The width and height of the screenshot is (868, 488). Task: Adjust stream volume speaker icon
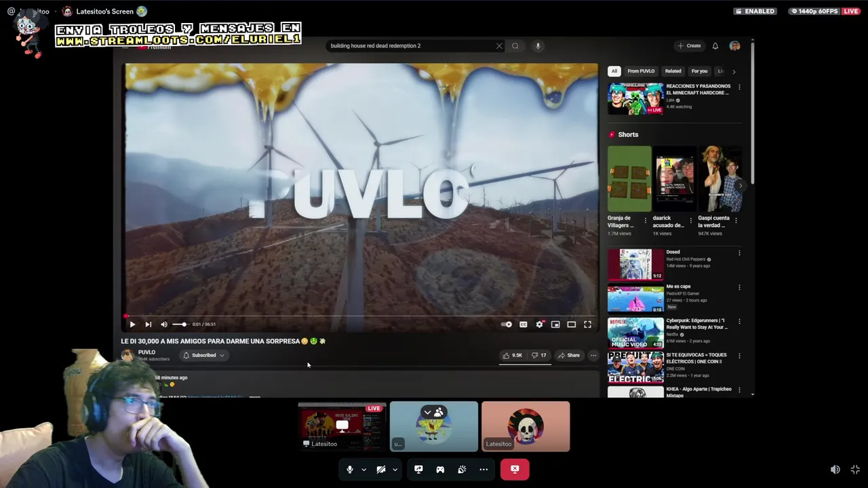tap(835, 469)
